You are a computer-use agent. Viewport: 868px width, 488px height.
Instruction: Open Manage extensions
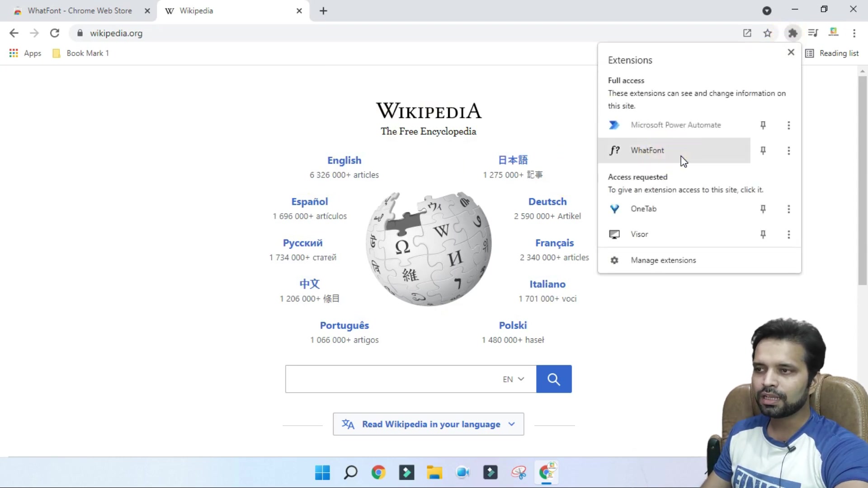pos(699,260)
